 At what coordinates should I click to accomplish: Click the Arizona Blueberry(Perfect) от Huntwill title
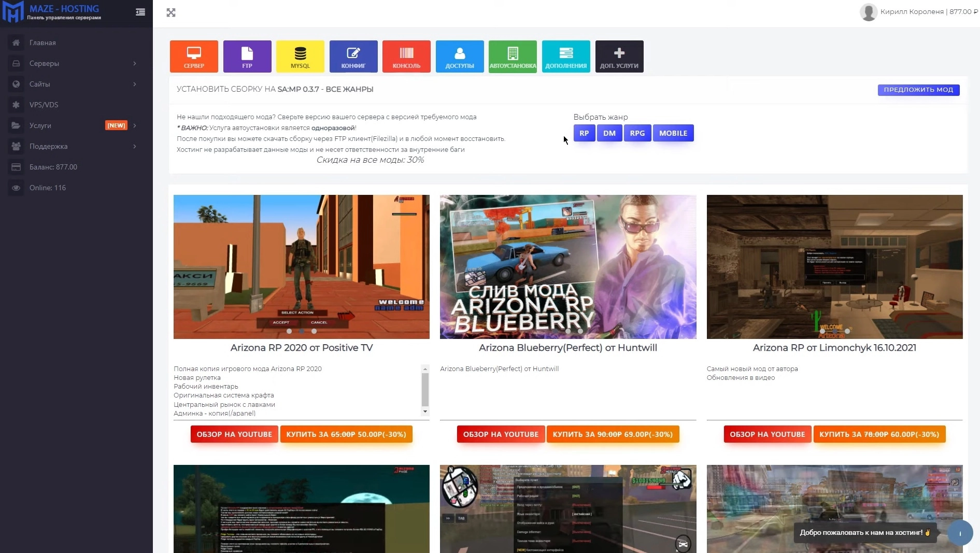[568, 348]
